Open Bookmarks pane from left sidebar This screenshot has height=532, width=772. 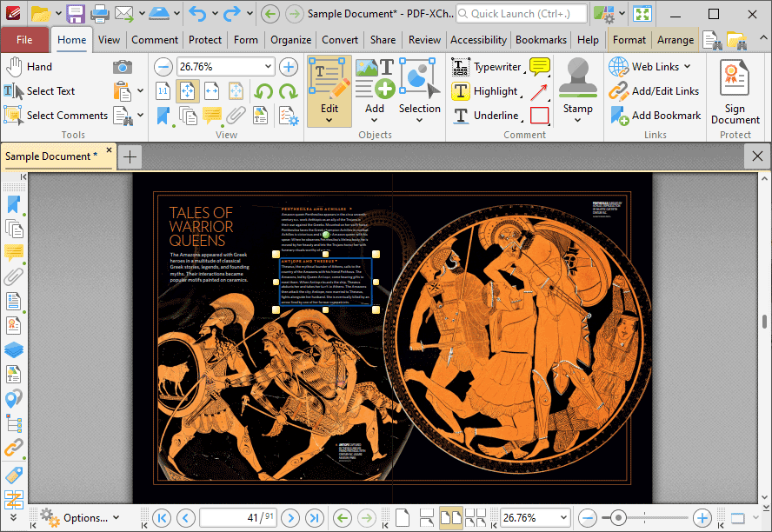(14, 205)
